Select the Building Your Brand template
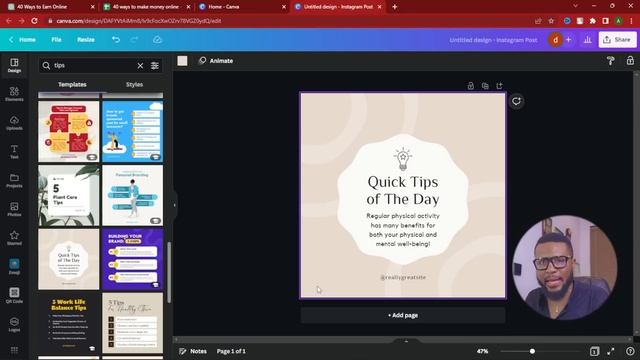 133,259
